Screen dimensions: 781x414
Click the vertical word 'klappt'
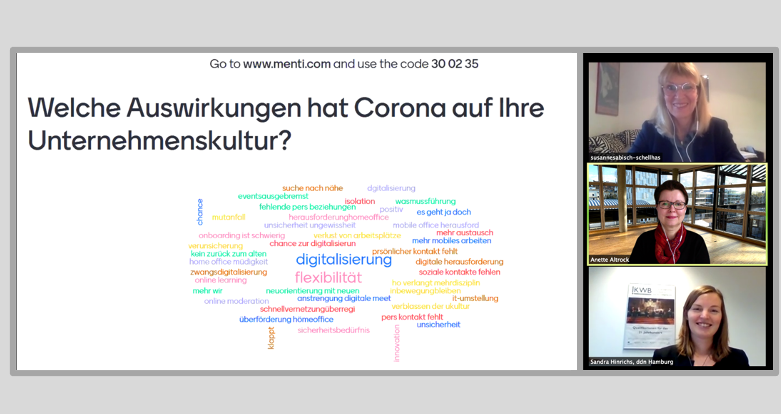(x=271, y=337)
